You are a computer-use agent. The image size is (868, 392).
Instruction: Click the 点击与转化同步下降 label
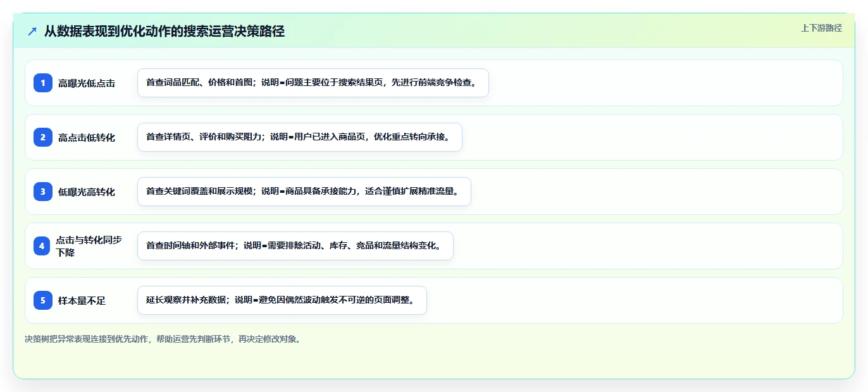coord(89,246)
